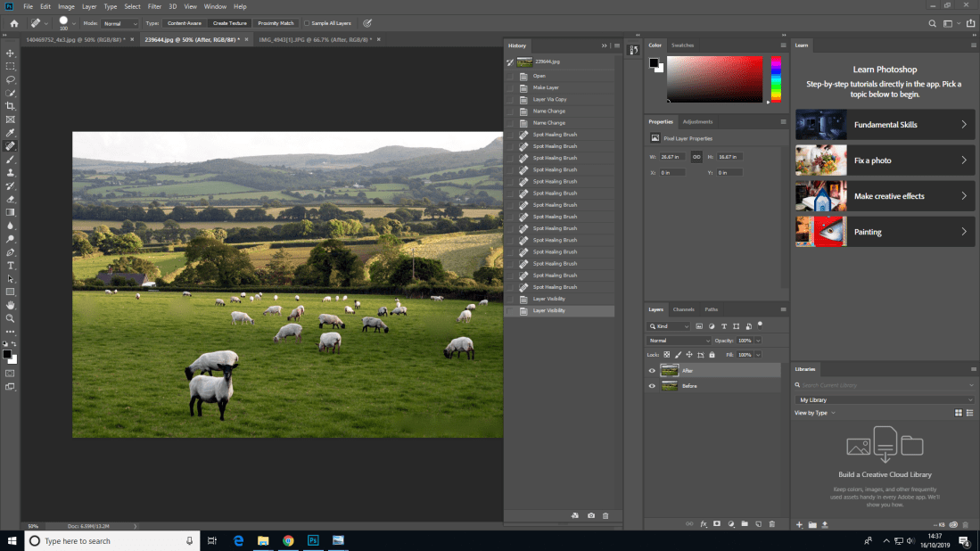This screenshot has height=551, width=980.
Task: Select the Crop tool
Action: click(11, 106)
